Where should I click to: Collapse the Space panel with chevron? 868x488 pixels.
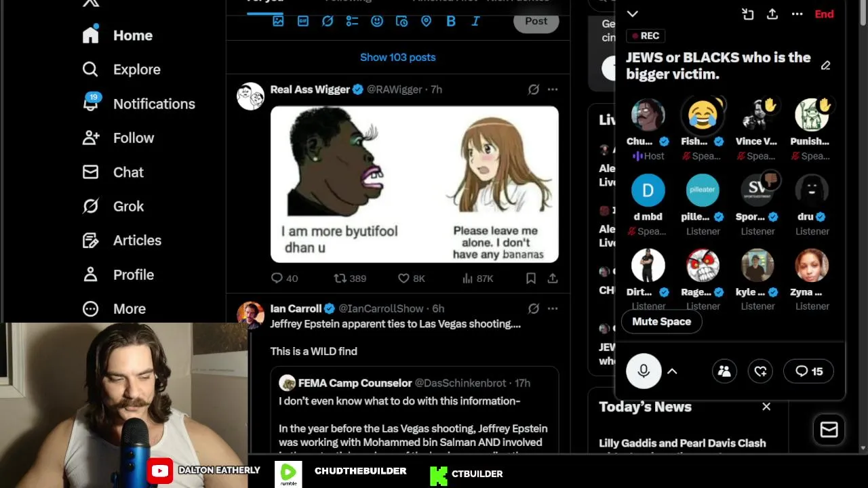pyautogui.click(x=632, y=14)
